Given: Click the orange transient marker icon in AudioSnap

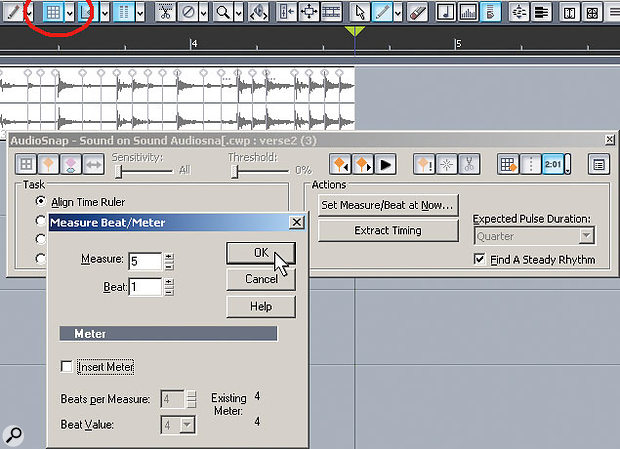Looking at the screenshot, I should (48, 164).
